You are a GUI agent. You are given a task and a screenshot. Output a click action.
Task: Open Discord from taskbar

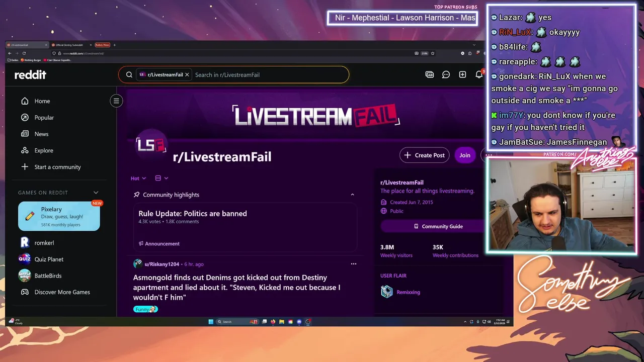click(x=299, y=322)
